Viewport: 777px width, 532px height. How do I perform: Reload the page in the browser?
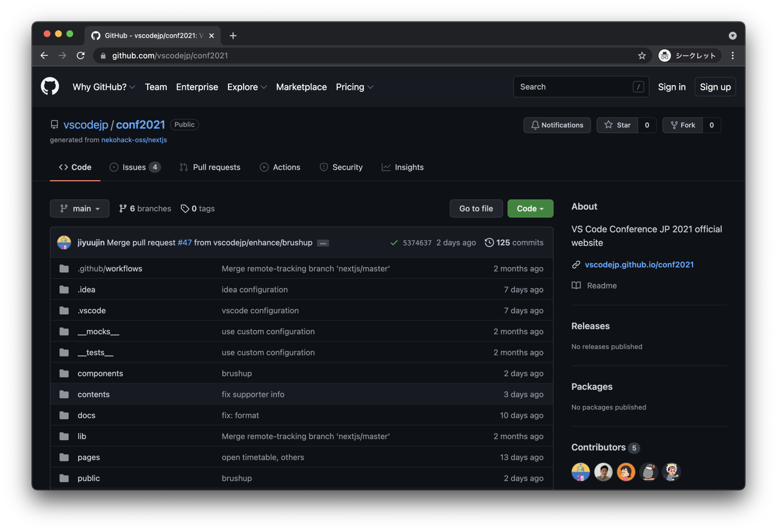pos(81,56)
